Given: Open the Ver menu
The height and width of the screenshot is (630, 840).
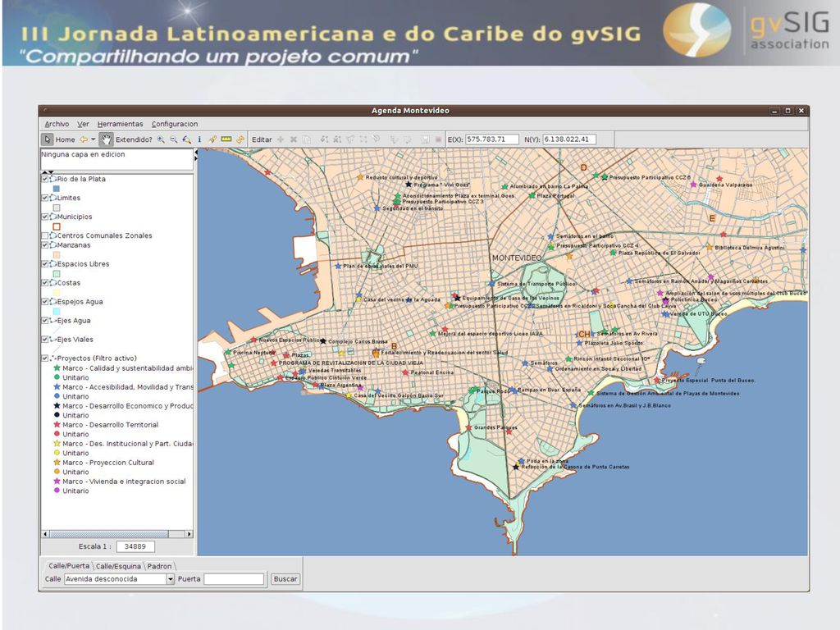Looking at the screenshot, I should tap(83, 124).
